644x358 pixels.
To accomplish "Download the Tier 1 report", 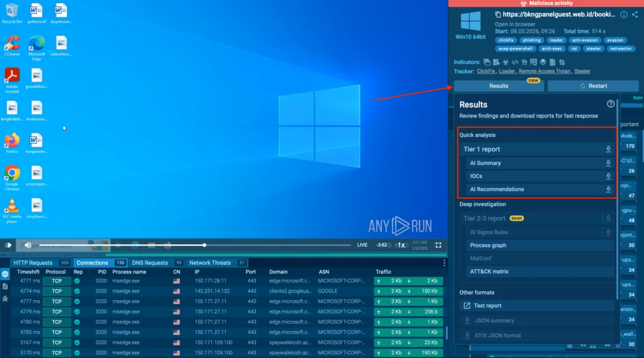I will (x=608, y=149).
